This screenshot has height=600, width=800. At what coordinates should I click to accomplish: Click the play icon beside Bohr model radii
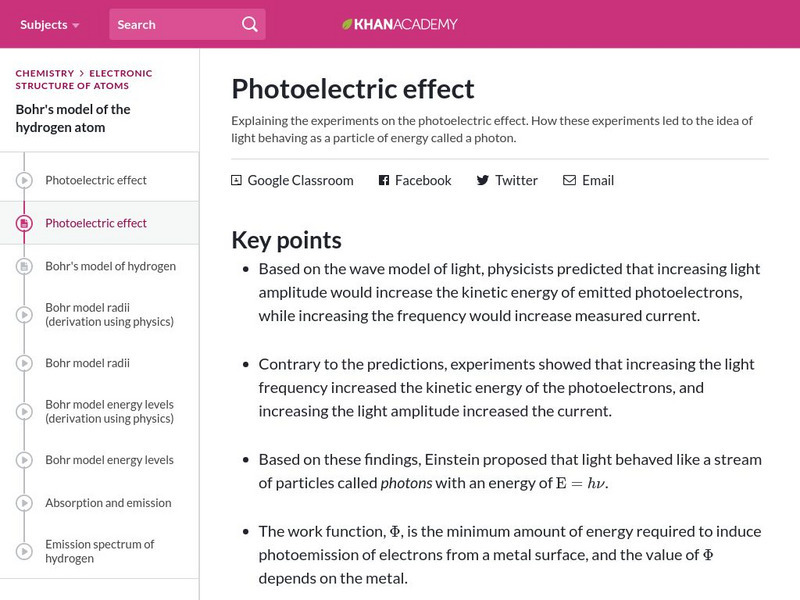point(24,364)
